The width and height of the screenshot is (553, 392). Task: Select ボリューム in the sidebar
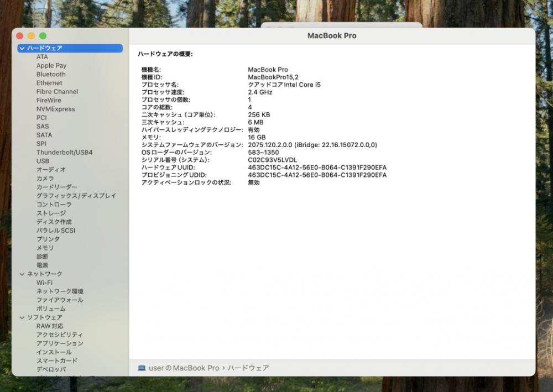point(51,309)
